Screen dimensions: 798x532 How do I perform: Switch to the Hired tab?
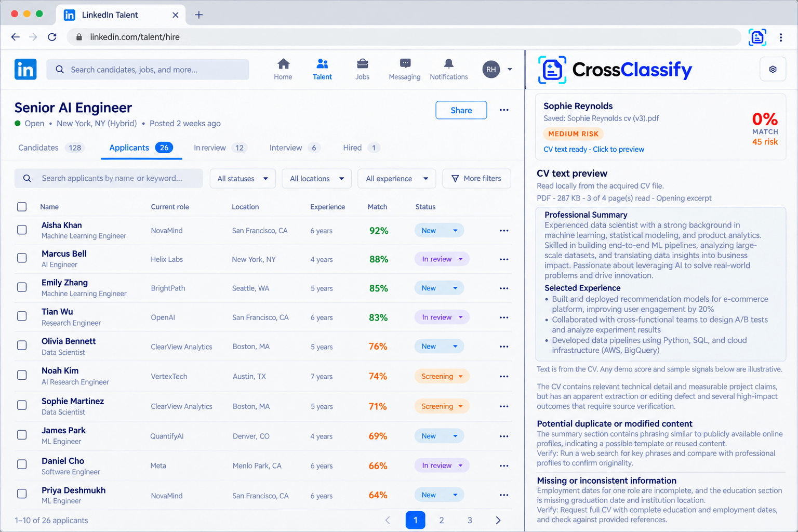[362, 148]
